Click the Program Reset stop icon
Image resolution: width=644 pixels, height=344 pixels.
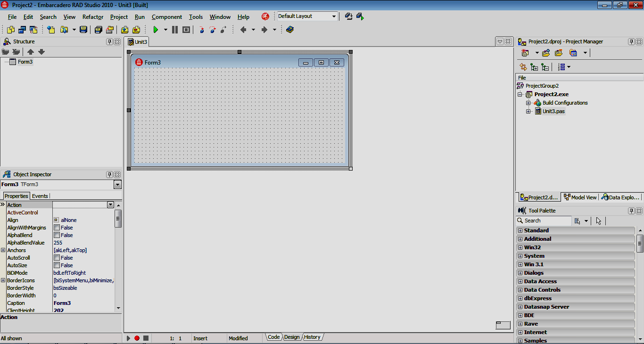(186, 30)
